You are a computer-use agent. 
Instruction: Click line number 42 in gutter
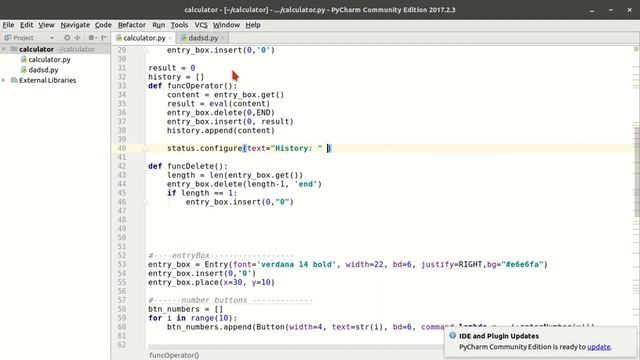pyautogui.click(x=122, y=166)
